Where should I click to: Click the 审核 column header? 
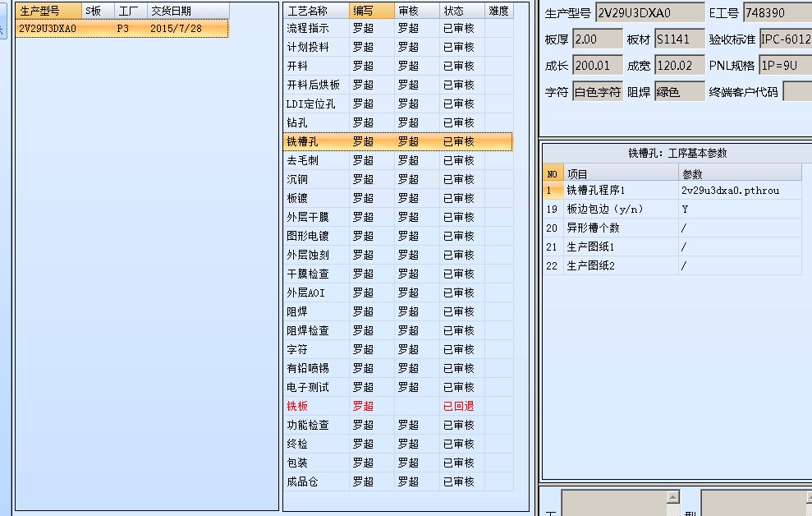click(x=417, y=11)
